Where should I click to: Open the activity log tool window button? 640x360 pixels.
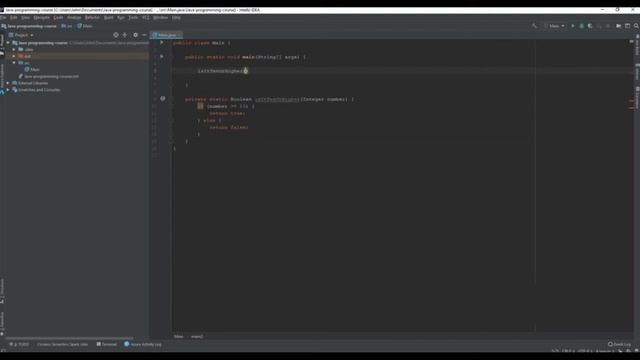[143, 344]
